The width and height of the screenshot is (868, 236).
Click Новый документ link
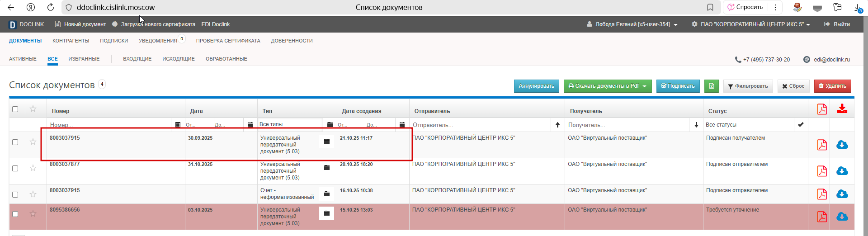click(80, 24)
